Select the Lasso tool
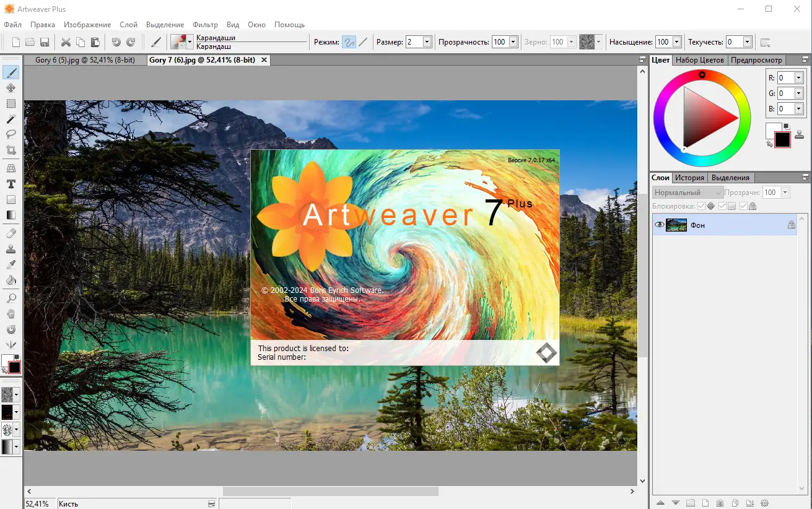 point(11,134)
